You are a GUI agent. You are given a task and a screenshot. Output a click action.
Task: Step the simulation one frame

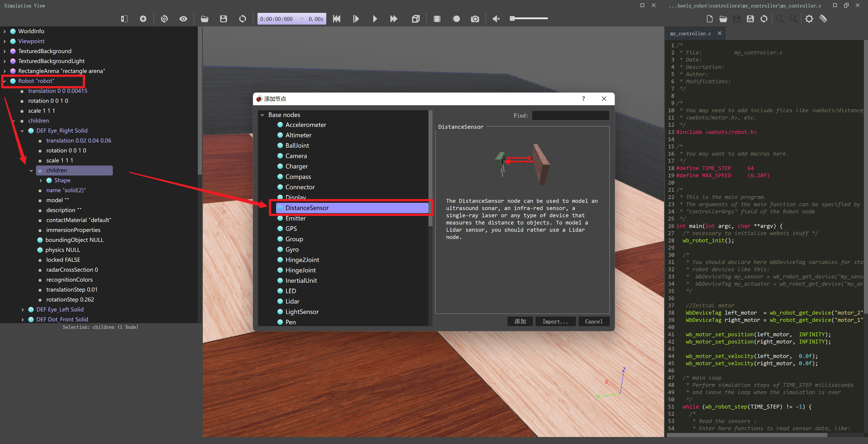356,19
